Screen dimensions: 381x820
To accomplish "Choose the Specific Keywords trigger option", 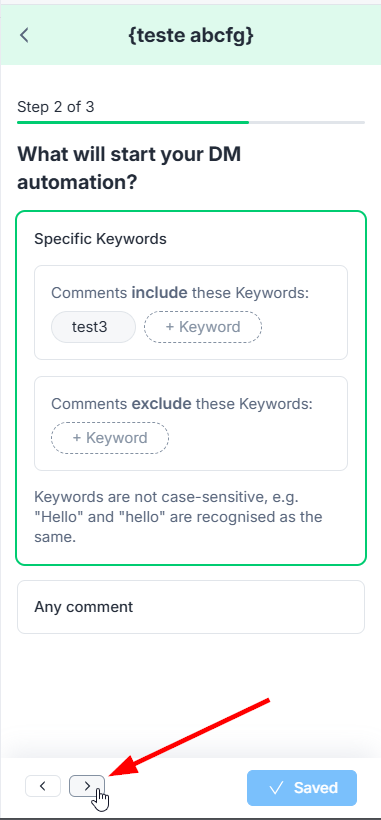I will [100, 239].
